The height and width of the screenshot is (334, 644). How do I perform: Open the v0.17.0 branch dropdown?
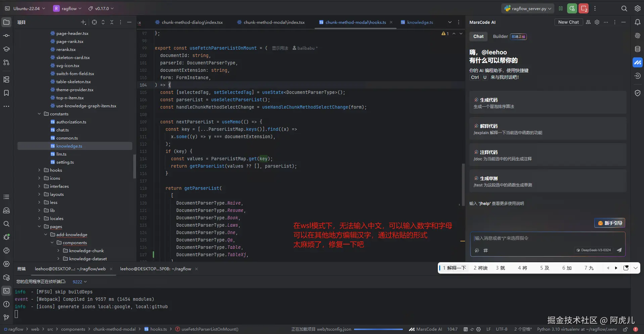pos(101,8)
